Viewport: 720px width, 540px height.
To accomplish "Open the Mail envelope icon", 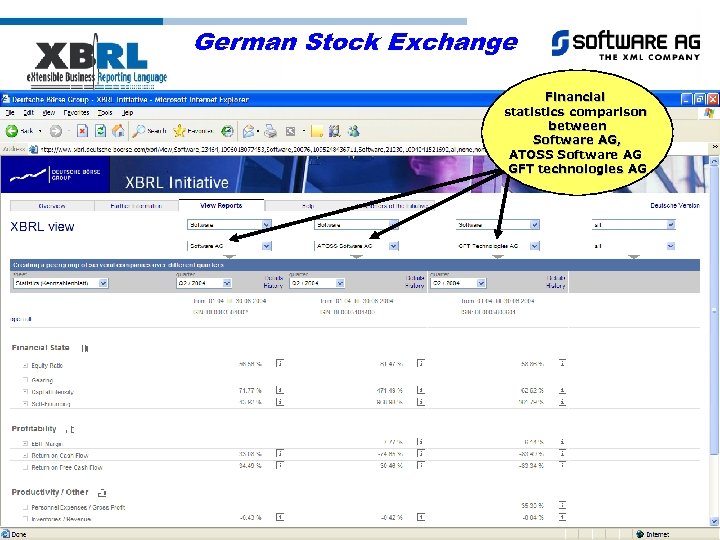I will [248, 131].
